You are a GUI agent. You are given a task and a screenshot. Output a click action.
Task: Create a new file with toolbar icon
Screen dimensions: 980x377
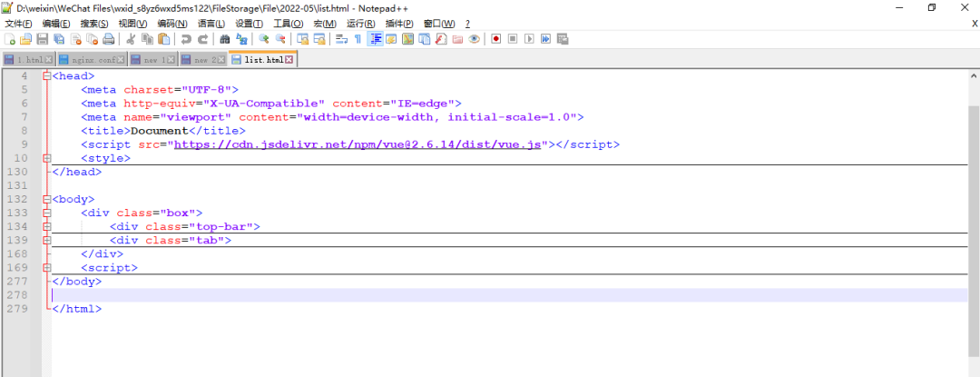point(9,39)
